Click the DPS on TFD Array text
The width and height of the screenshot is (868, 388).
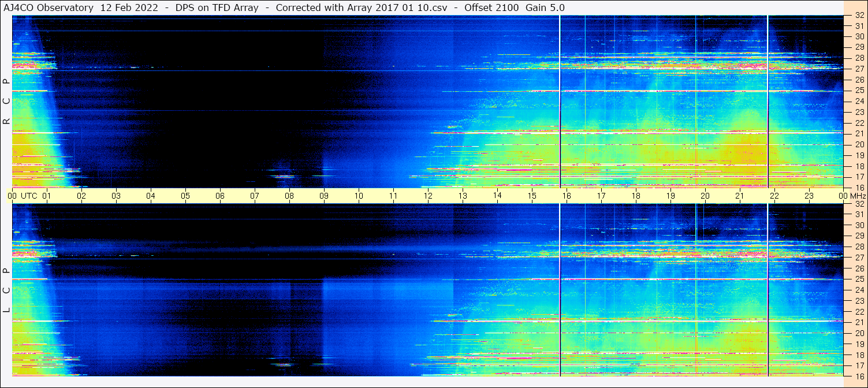pyautogui.click(x=216, y=8)
